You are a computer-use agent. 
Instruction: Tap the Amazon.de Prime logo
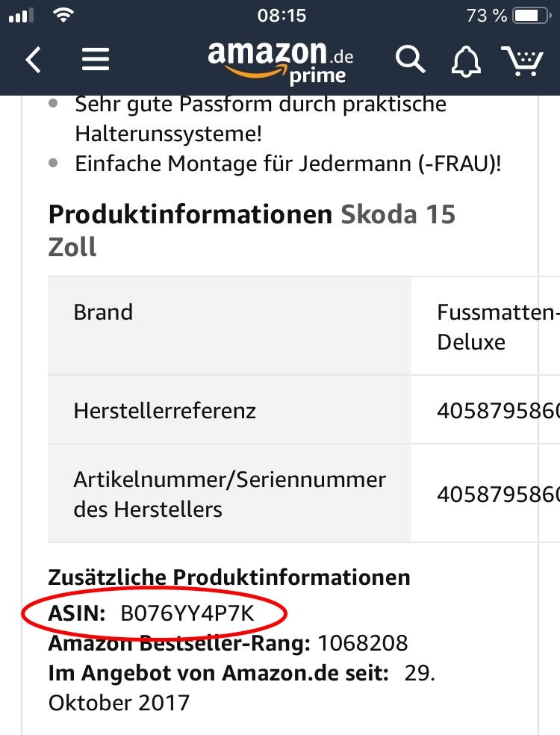(280, 60)
